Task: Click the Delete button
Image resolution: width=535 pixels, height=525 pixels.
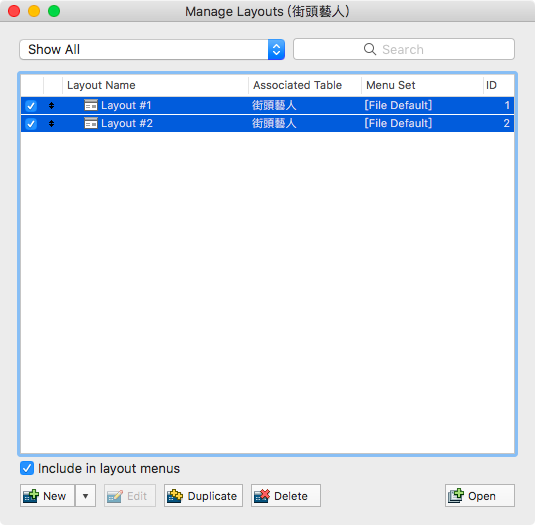Action: click(286, 496)
